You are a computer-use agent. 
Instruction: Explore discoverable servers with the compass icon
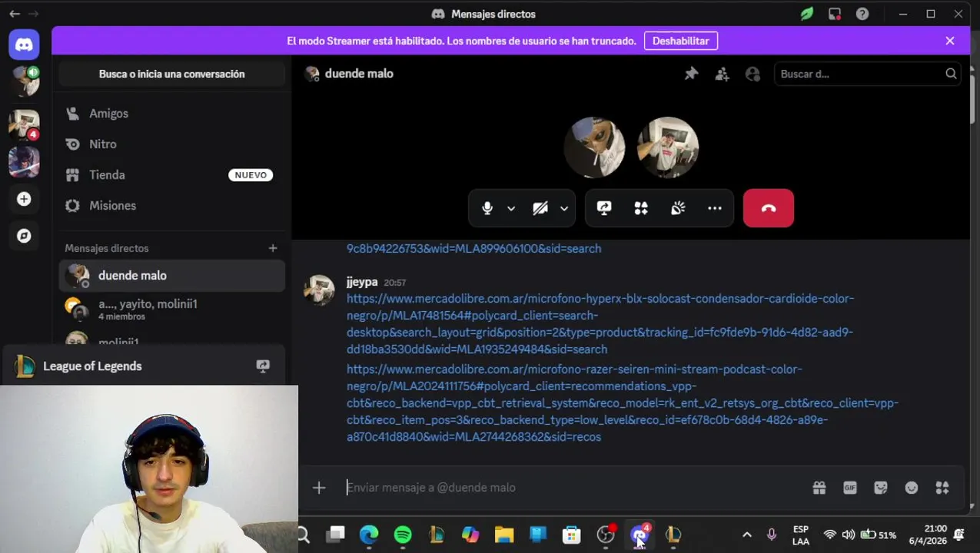(x=24, y=236)
